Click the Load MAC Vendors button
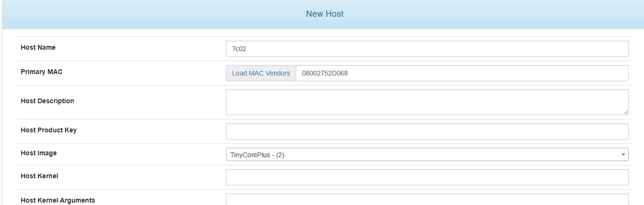 261,73
